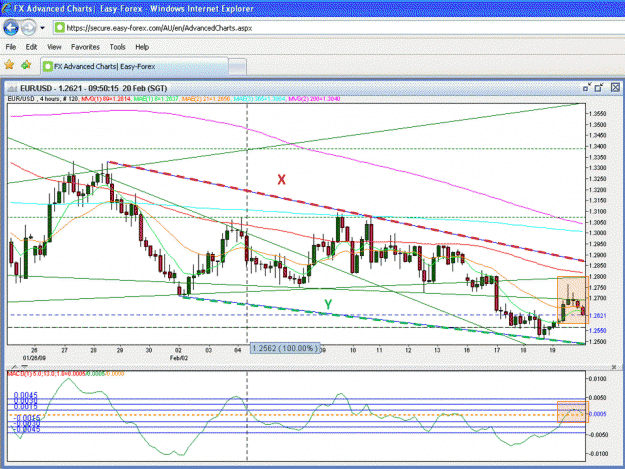Click Add to Favorites star-plus icon

coord(26,65)
